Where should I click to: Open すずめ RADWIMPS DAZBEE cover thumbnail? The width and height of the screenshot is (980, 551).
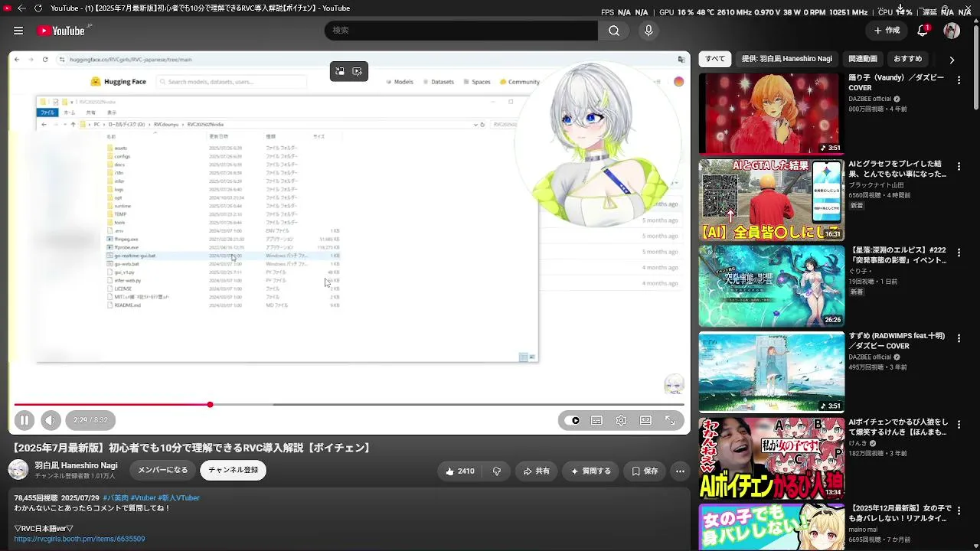click(771, 372)
